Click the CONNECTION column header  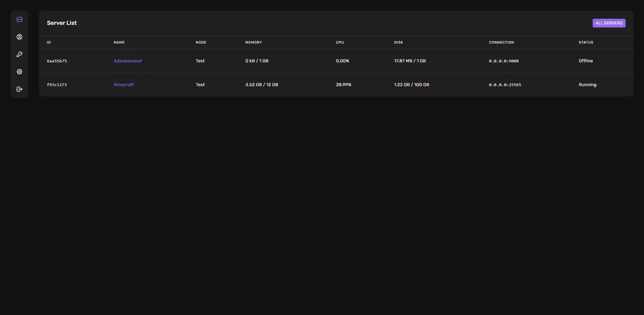click(x=501, y=43)
